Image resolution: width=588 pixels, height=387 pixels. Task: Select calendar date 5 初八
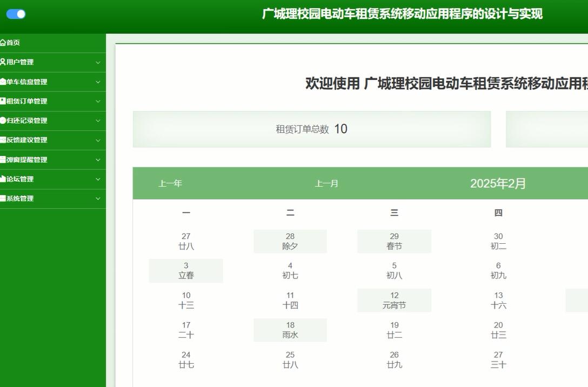[x=394, y=270]
